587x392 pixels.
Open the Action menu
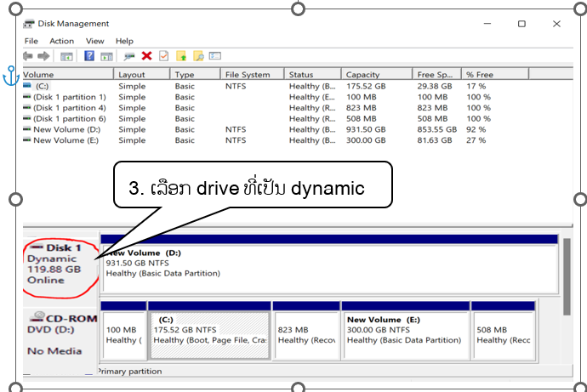point(61,41)
